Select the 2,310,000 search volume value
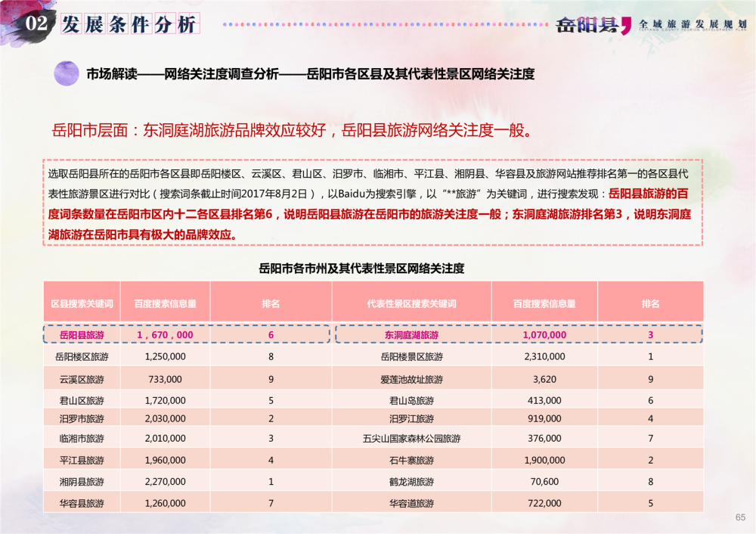756x534 pixels. tap(544, 356)
